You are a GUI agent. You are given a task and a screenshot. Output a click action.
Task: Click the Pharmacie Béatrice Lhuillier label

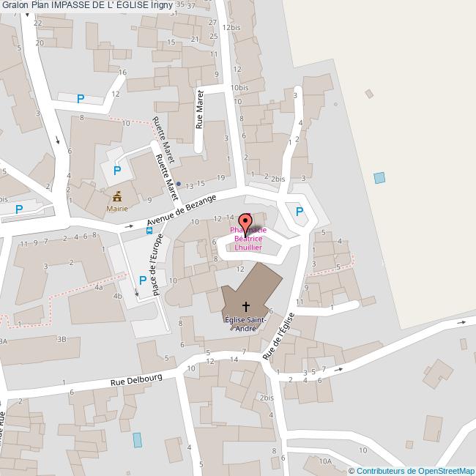pyautogui.click(x=248, y=239)
